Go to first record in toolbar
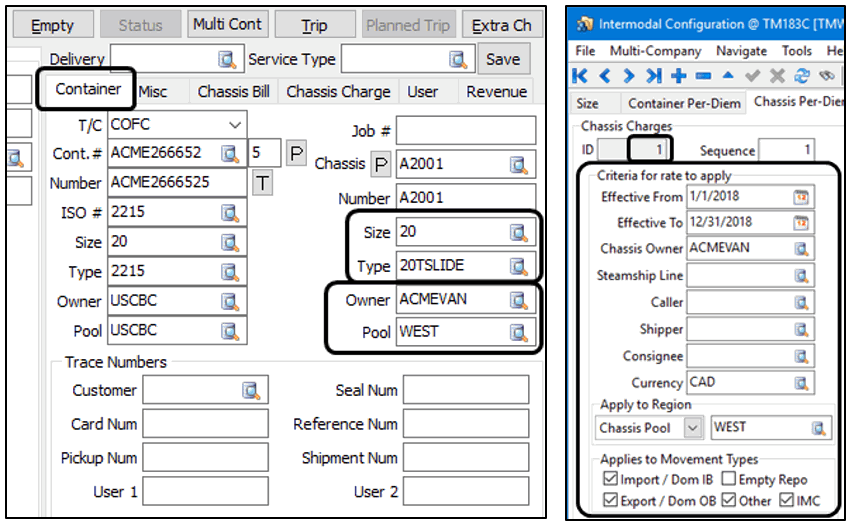This screenshot has width=849, height=524. [580, 76]
